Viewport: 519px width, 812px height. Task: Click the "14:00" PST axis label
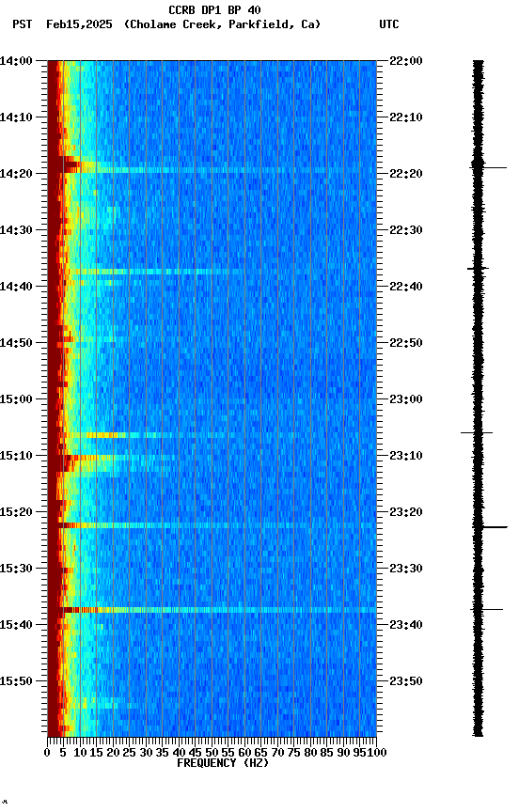[x=16, y=61]
